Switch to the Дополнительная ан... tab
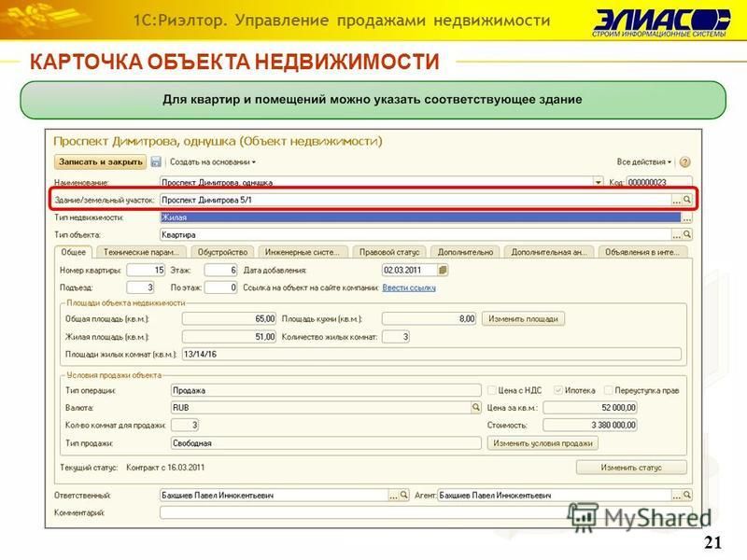 tap(549, 252)
